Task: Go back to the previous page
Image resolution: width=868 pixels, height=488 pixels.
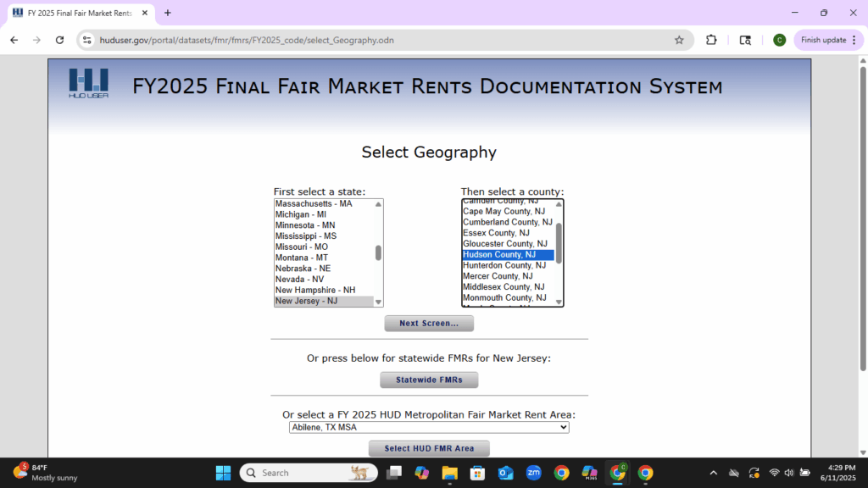Action: click(14, 40)
